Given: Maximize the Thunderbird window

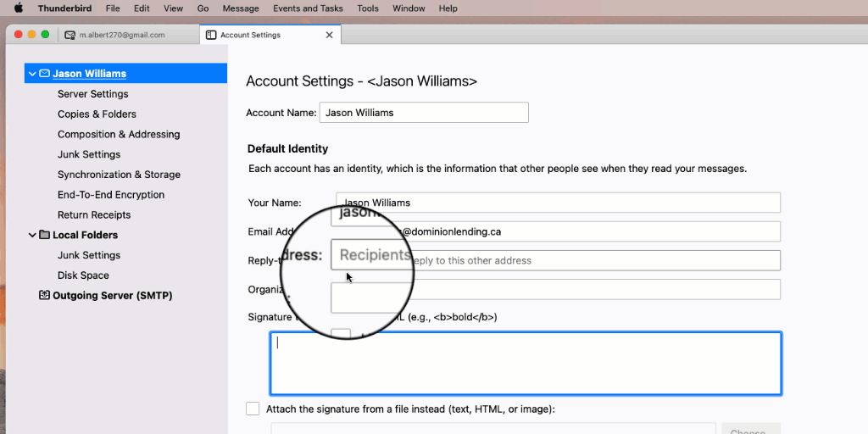Looking at the screenshot, I should point(46,34).
